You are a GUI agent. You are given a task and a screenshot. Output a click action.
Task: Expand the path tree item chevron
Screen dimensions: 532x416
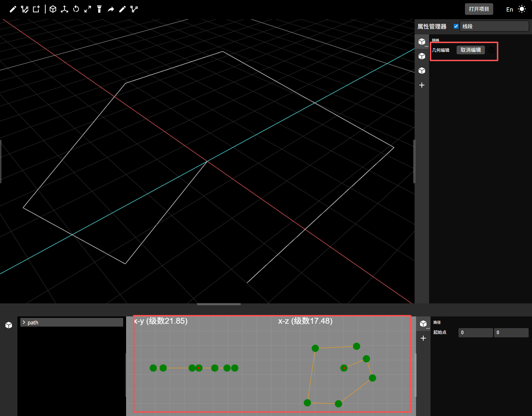[x=24, y=322]
